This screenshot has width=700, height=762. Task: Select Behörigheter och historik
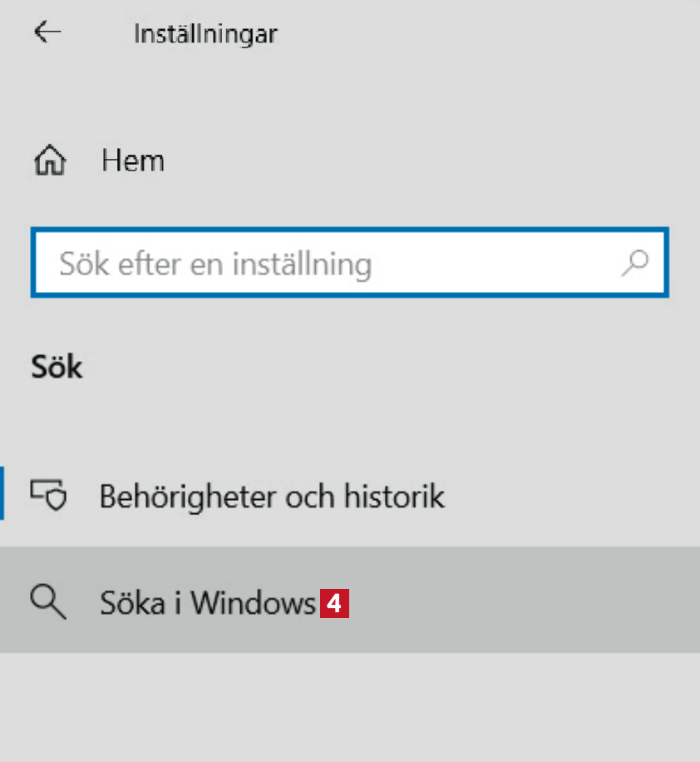point(271,497)
